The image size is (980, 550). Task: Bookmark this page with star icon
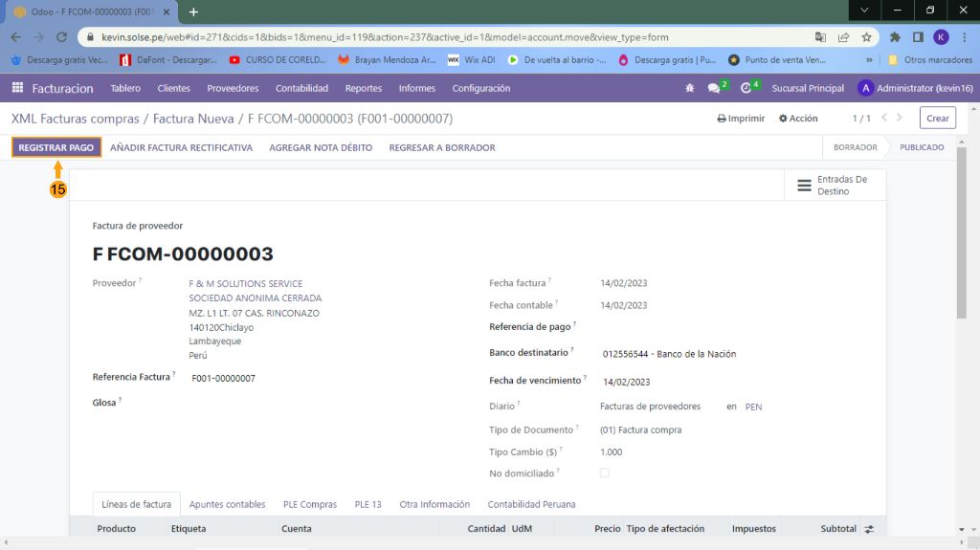coord(866,37)
